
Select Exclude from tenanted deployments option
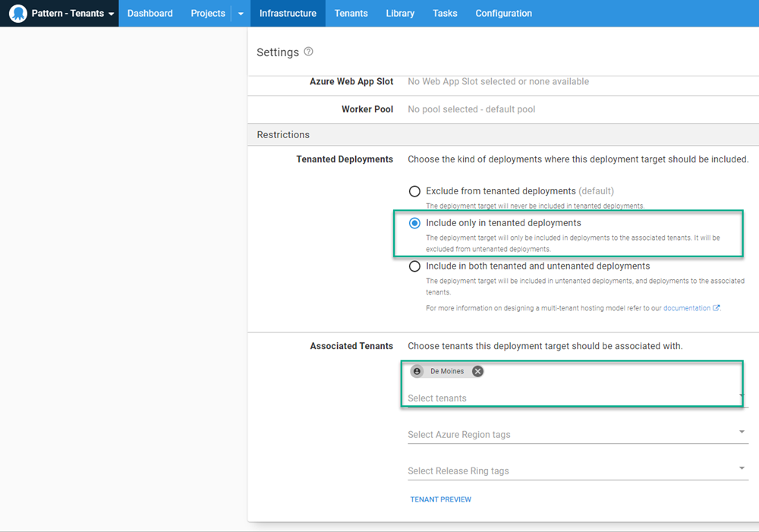pyautogui.click(x=414, y=191)
